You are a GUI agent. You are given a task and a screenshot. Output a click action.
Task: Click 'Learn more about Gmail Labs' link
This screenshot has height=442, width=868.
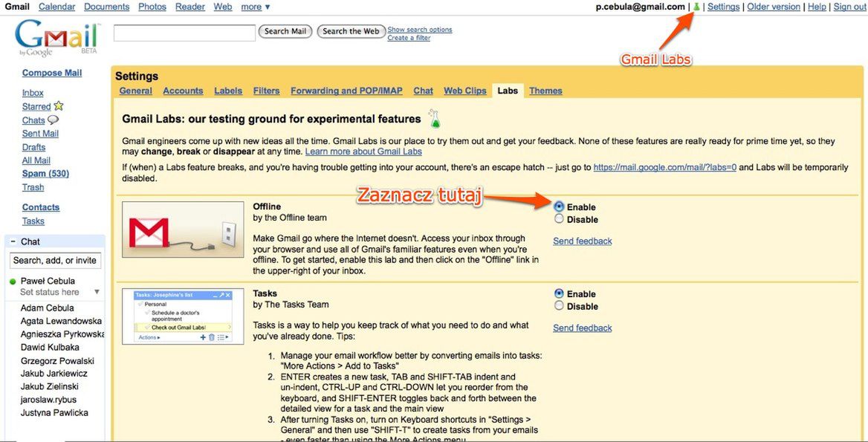[363, 152]
